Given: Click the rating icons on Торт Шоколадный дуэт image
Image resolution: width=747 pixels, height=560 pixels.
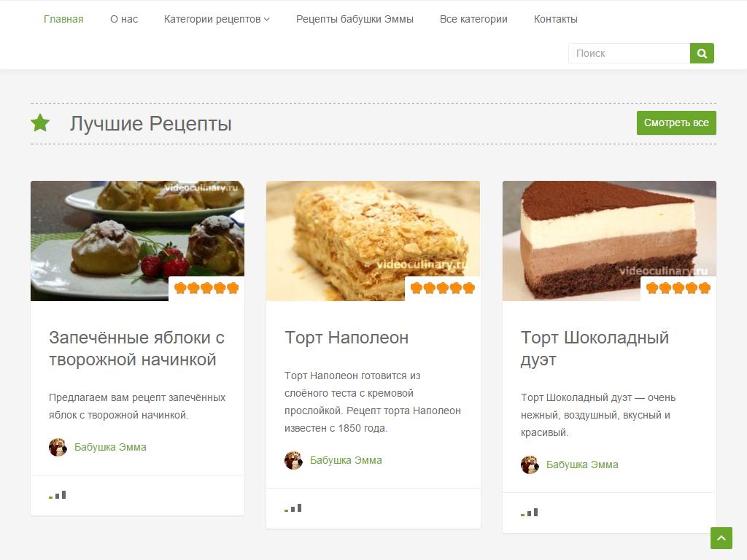Looking at the screenshot, I should point(678,287).
